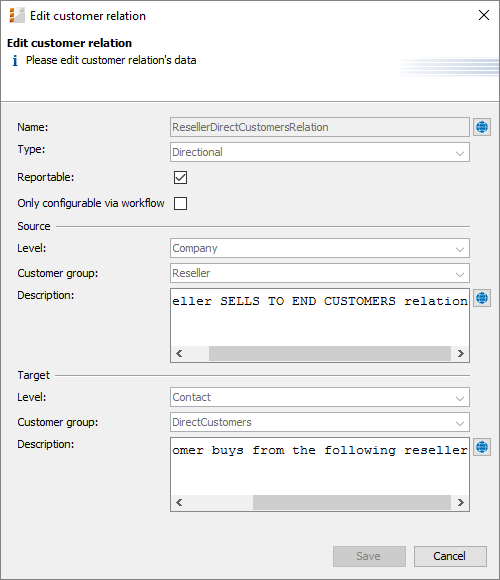Click the Source description horizontal scrollbar thumb
The width and height of the screenshot is (500, 580).
click(x=330, y=354)
